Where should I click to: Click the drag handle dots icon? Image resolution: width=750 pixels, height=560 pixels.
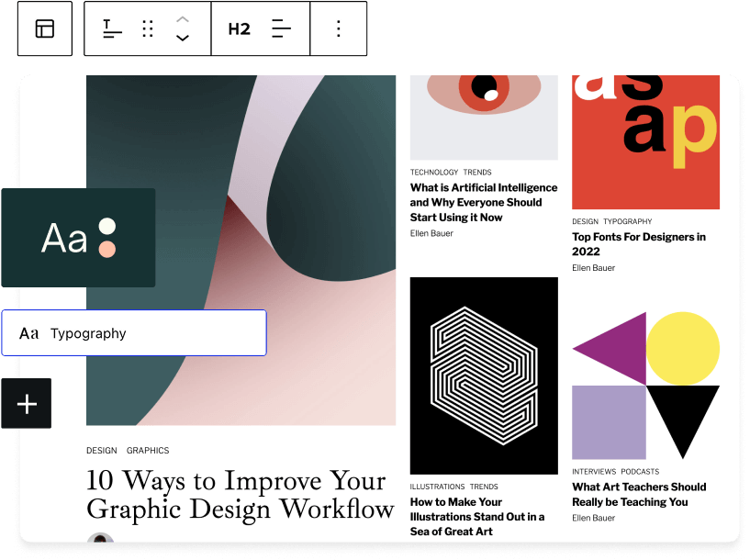(x=147, y=28)
